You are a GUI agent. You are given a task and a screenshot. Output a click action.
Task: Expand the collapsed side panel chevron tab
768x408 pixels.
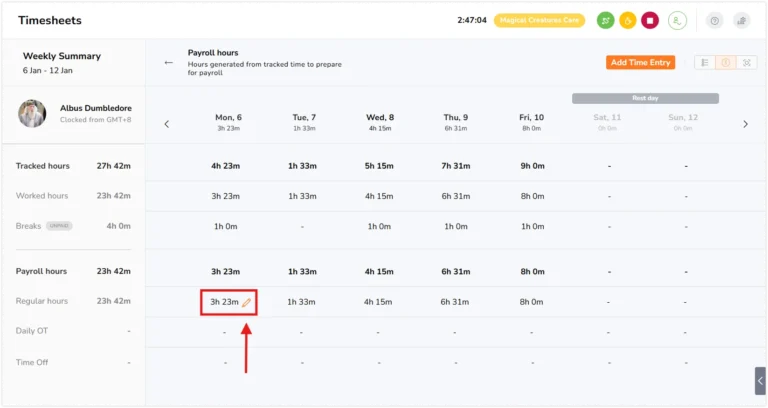[x=760, y=381]
